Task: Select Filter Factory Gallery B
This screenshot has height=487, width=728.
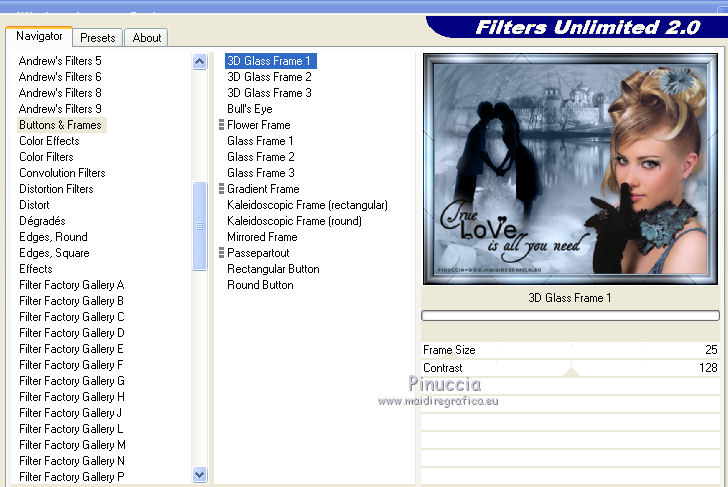Action: pos(72,301)
